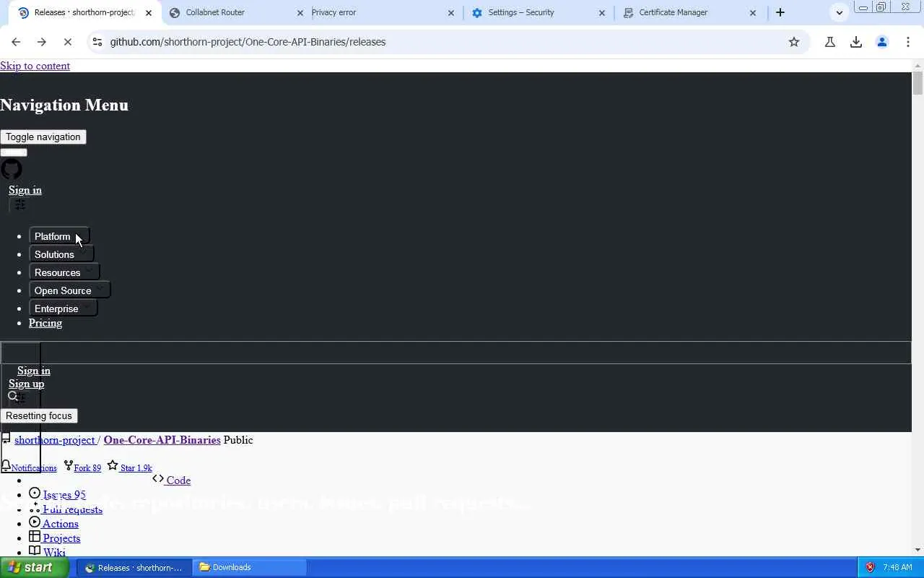The width and height of the screenshot is (924, 578).
Task: Click the Star 1.9k link
Action: (x=136, y=468)
